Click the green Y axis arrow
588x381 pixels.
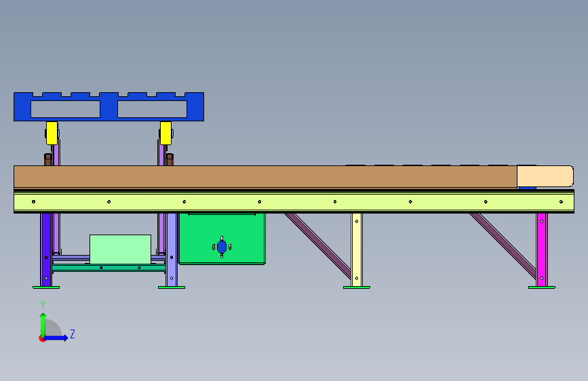click(43, 325)
